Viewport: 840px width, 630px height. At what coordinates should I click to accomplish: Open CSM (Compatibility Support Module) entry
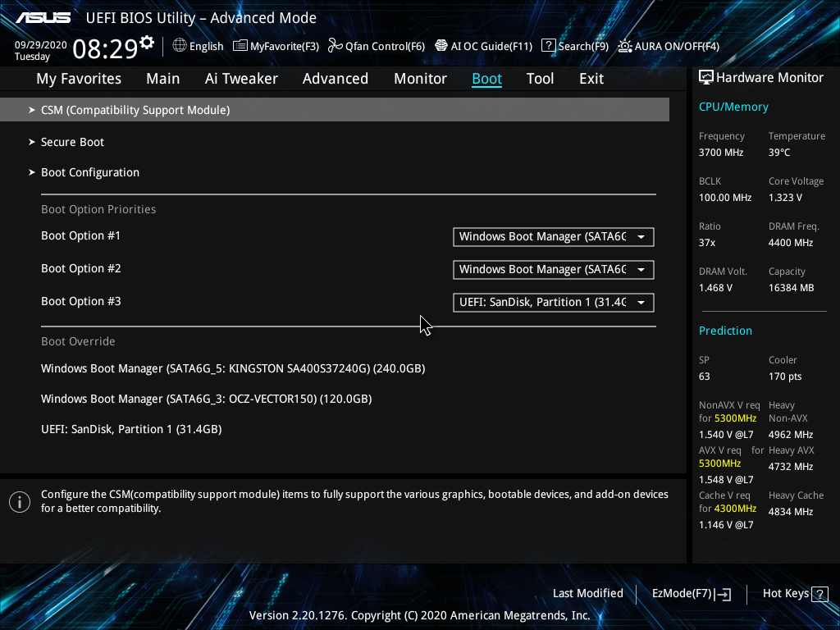click(x=335, y=110)
